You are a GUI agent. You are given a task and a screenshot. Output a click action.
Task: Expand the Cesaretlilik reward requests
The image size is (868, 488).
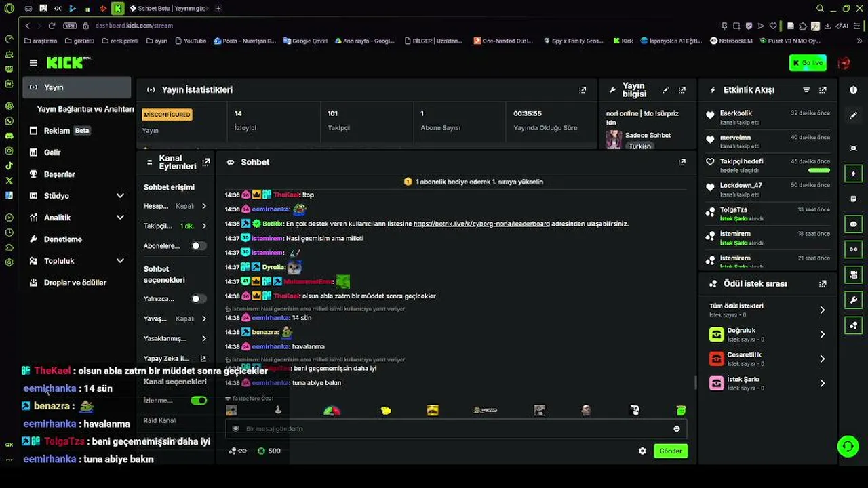point(767,359)
